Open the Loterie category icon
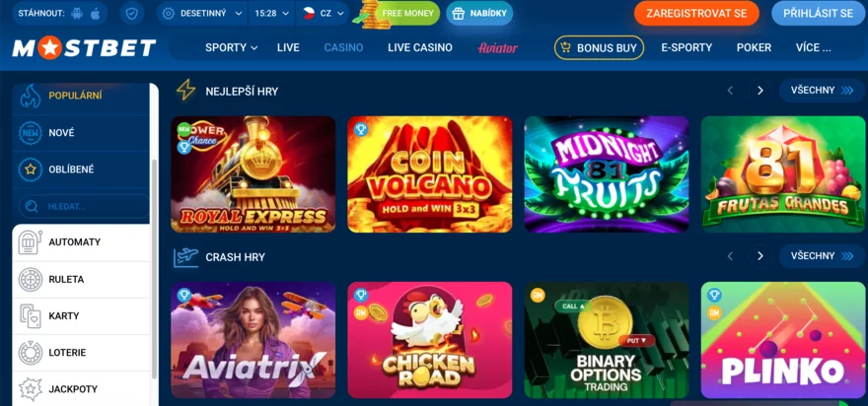 coord(31,353)
